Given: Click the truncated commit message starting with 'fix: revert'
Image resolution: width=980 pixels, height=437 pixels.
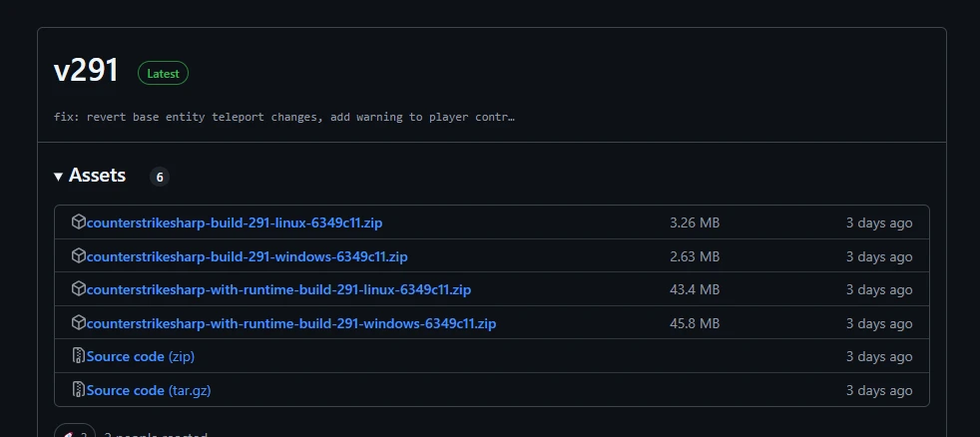Looking at the screenshot, I should (284, 117).
